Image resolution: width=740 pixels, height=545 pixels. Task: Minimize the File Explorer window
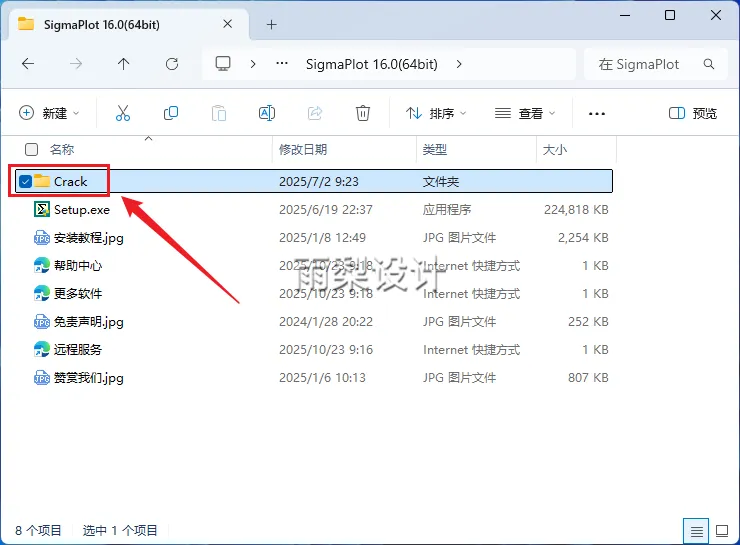click(625, 16)
